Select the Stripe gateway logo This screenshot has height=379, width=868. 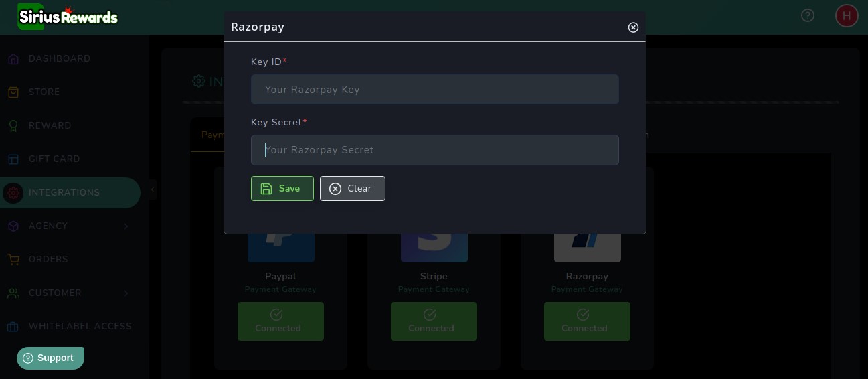point(434,248)
